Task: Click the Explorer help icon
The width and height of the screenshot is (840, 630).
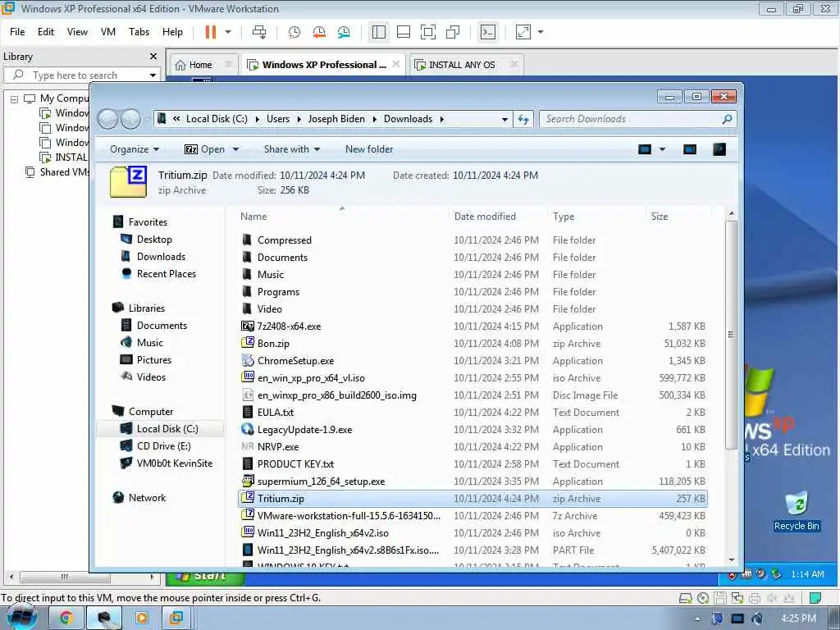Action: point(719,149)
